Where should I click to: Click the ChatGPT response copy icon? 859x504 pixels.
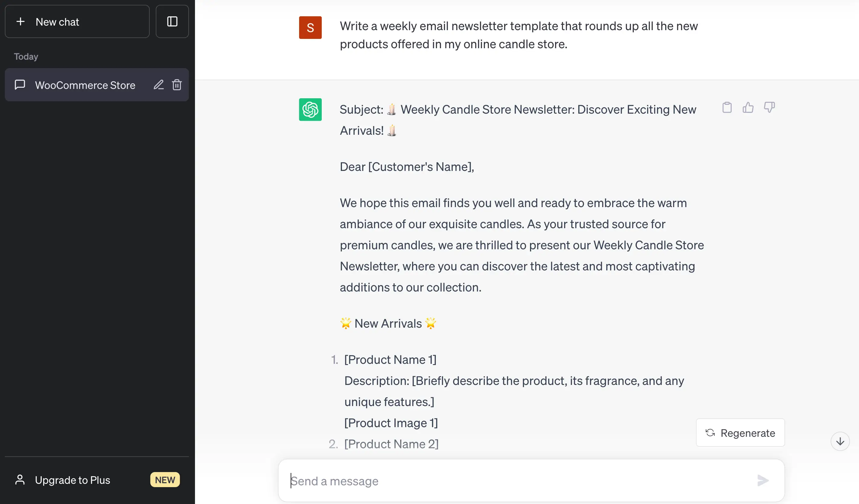tap(727, 107)
